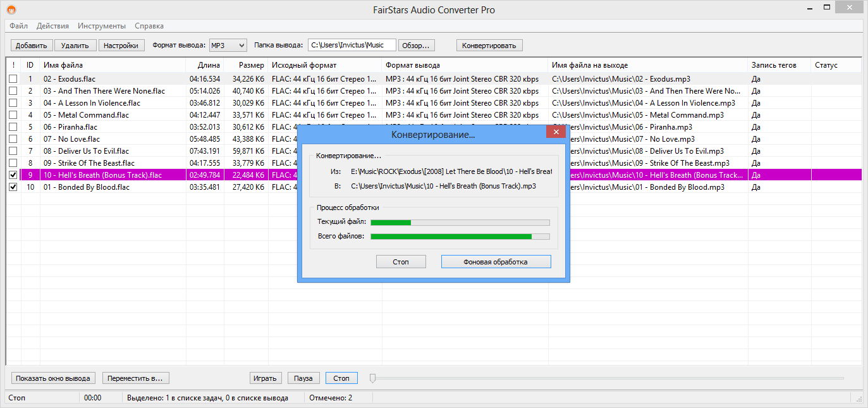The width and height of the screenshot is (868, 408).
Task: Sort by Размер column header
Action: point(246,65)
